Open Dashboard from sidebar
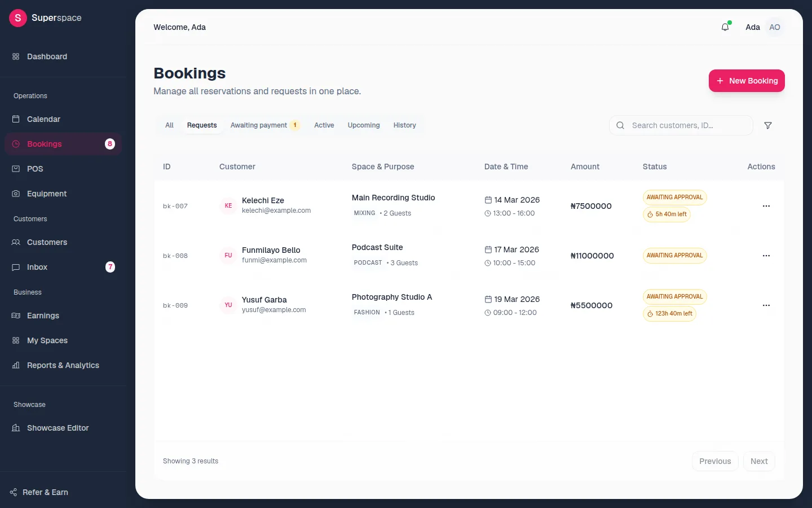 [63, 56]
